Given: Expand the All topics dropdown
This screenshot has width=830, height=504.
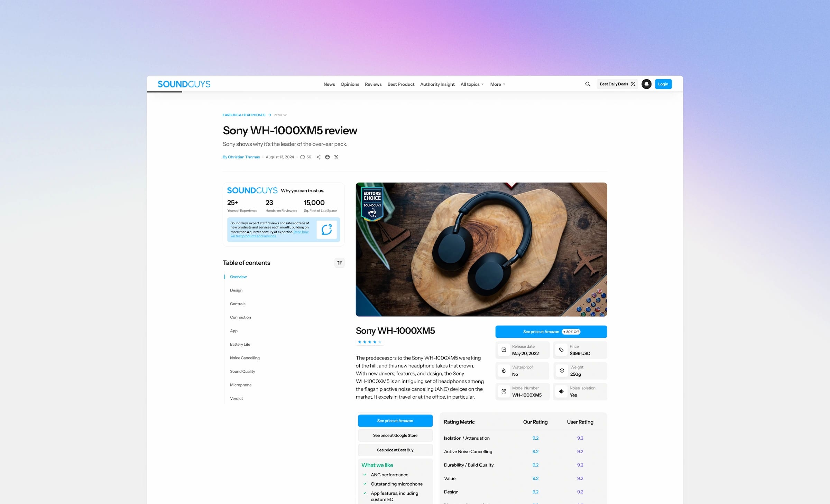Looking at the screenshot, I should click(472, 84).
